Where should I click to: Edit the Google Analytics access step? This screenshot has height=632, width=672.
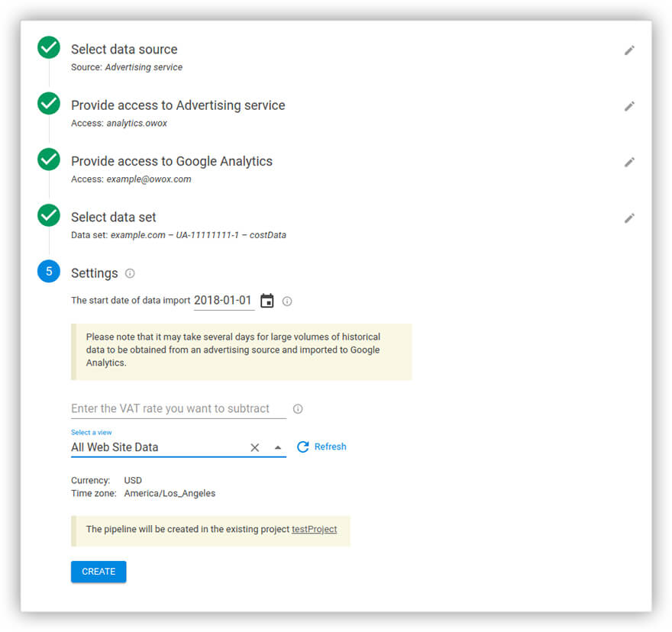pyautogui.click(x=629, y=162)
